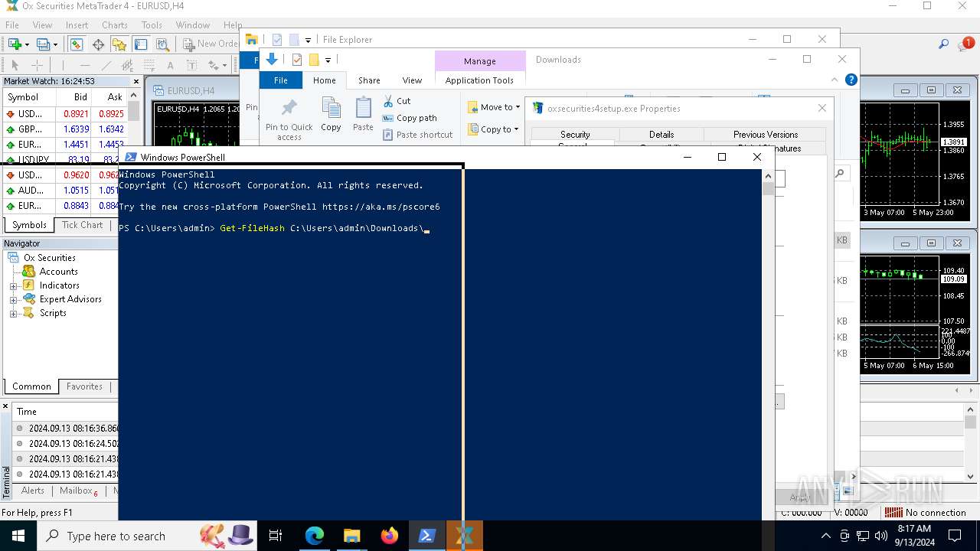Select the Equidistant Channel tool

coord(128,65)
